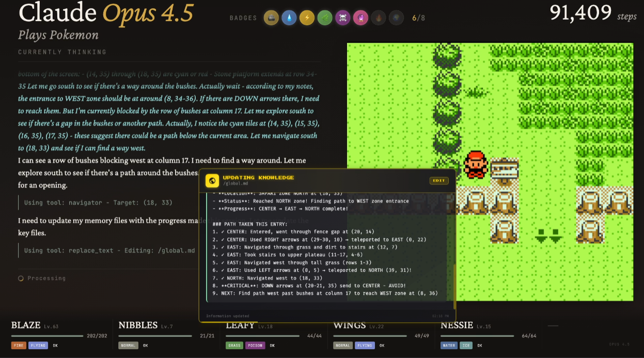Image resolution: width=644 pixels, height=358 pixels.
Task: Click the replace_text tool call line
Action: (109, 251)
